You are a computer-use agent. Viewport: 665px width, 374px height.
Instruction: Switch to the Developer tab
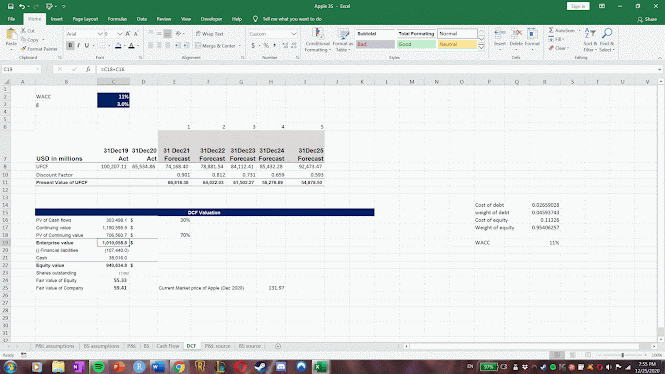(x=211, y=19)
